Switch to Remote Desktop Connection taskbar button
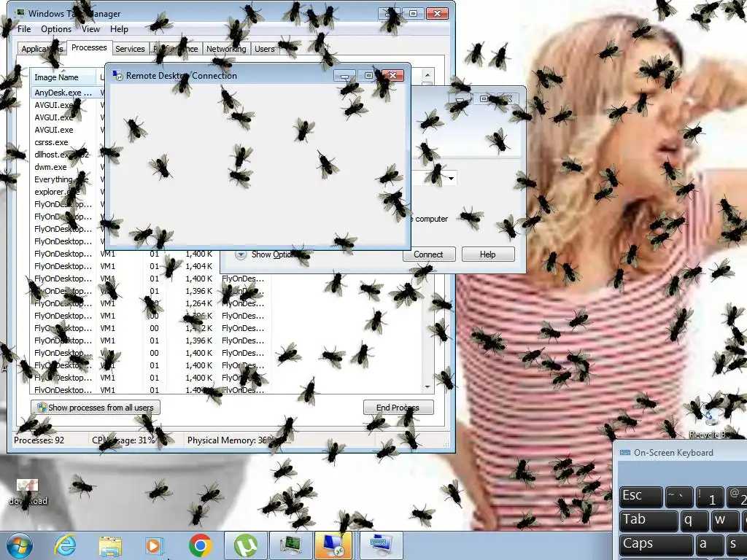 coord(333,545)
